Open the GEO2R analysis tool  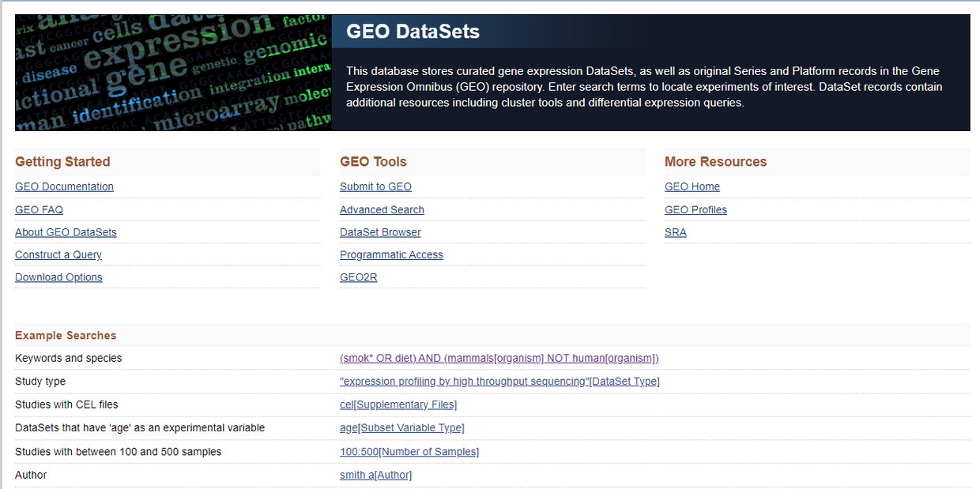358,276
